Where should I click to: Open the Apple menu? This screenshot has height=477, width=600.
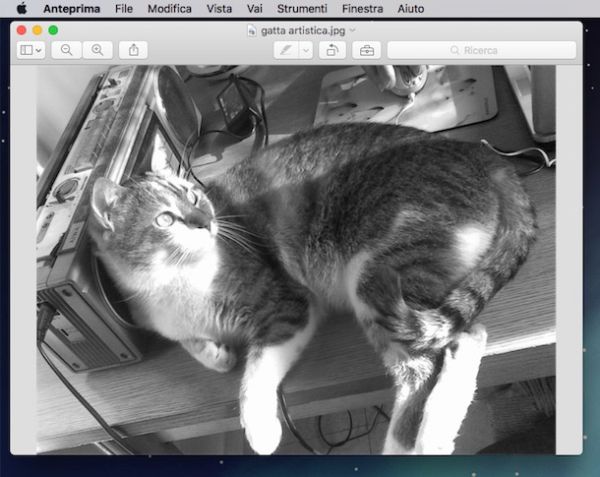tap(21, 8)
